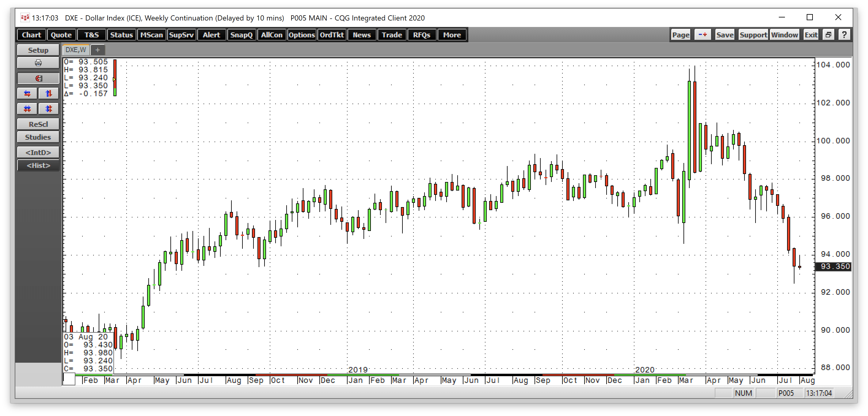Viewport: 868px width, 416px height.
Task: Click the AllCon all contracts dropdown
Action: 271,35
